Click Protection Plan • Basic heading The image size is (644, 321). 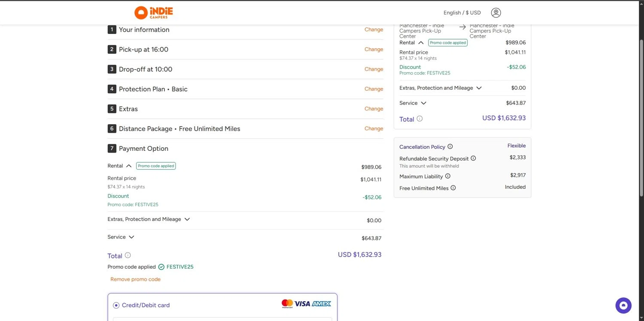[153, 89]
